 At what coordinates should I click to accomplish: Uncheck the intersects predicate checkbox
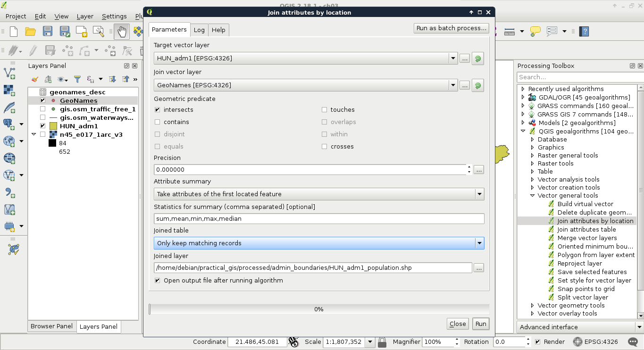point(158,110)
